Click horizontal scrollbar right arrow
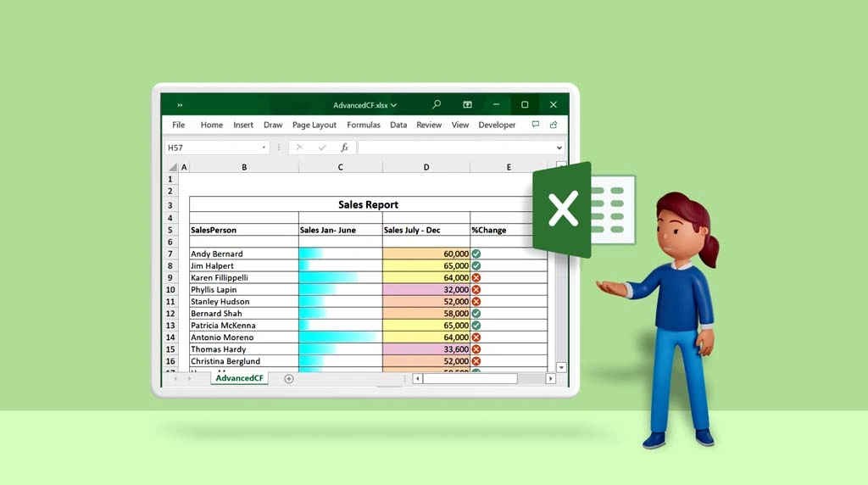868x485 pixels. pos(550,379)
